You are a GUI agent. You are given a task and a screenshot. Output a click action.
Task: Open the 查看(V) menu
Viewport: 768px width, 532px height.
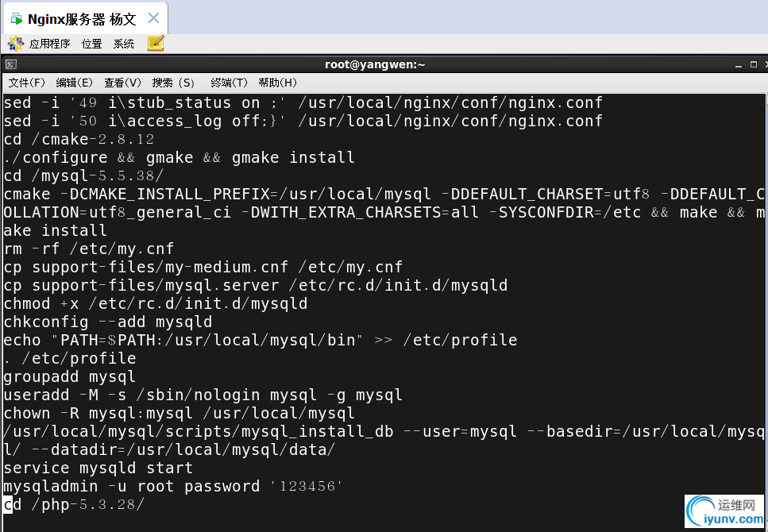pyautogui.click(x=122, y=83)
